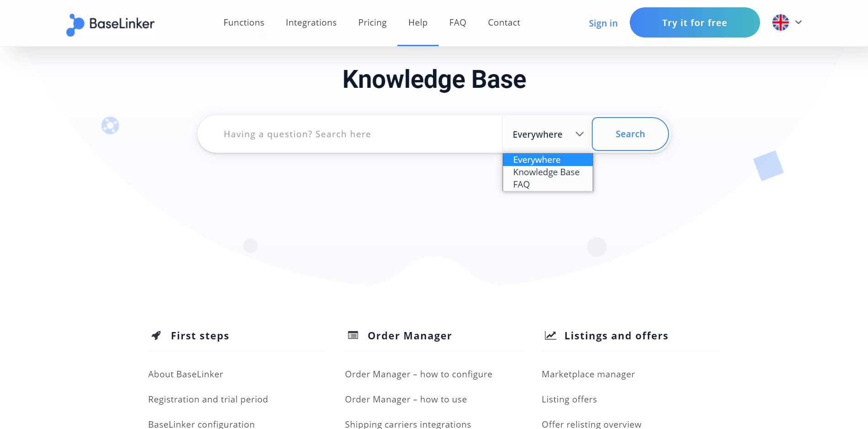The width and height of the screenshot is (868, 429).
Task: Click the rocket icon beside First steps
Action: pos(156,335)
